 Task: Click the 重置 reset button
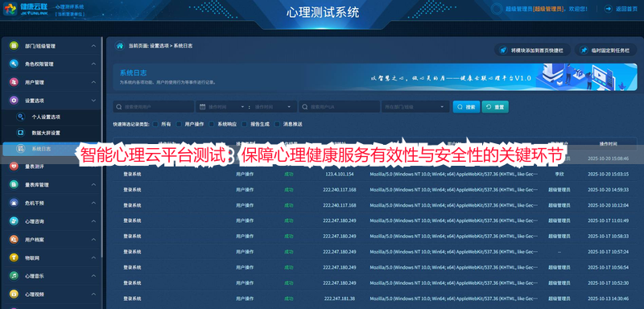[x=495, y=107]
